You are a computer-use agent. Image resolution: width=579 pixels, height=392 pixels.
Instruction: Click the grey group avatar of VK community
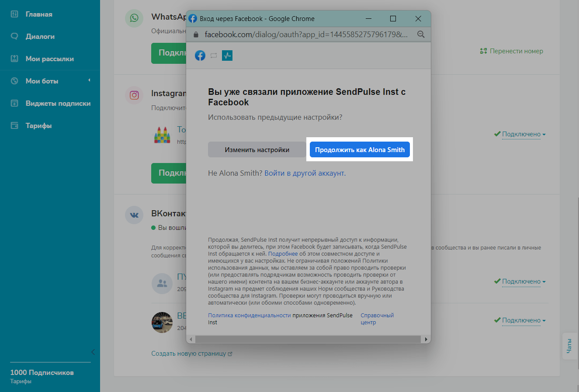click(162, 283)
